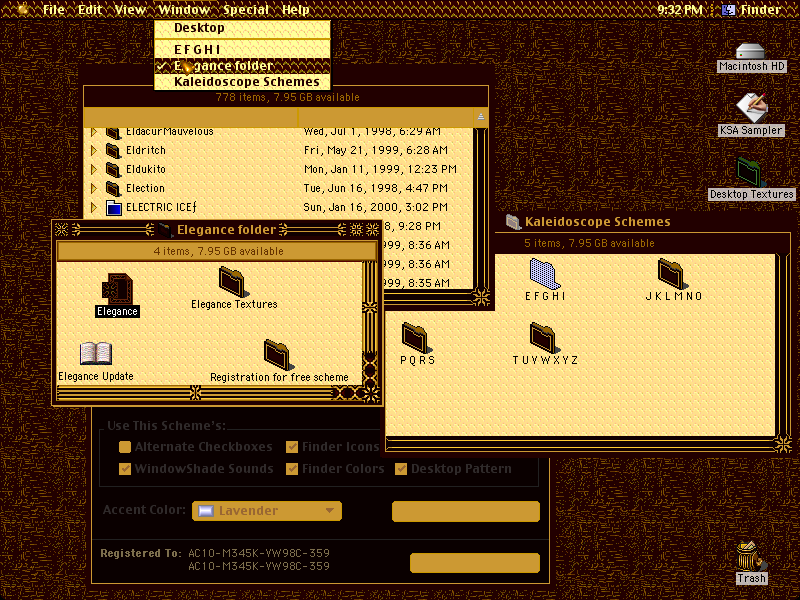This screenshot has height=600, width=800.
Task: Expand the ELECTRIC ICEƒ folder disclosure triangle
Action: tap(93, 208)
